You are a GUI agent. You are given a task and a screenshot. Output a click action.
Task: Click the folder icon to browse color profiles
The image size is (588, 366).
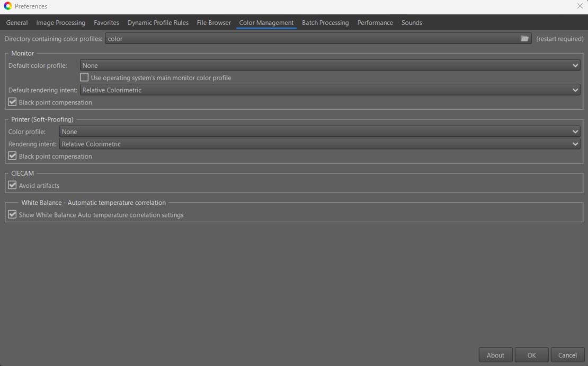(x=524, y=39)
